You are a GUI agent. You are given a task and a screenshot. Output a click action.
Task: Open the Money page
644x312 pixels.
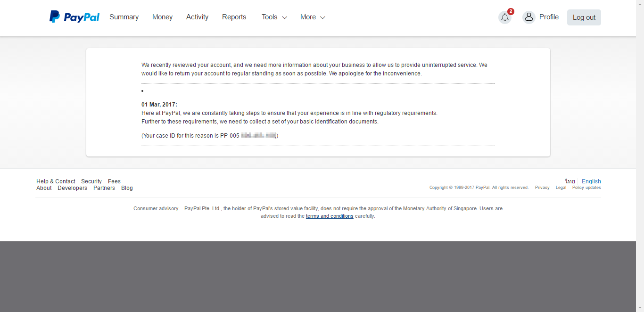pyautogui.click(x=162, y=17)
